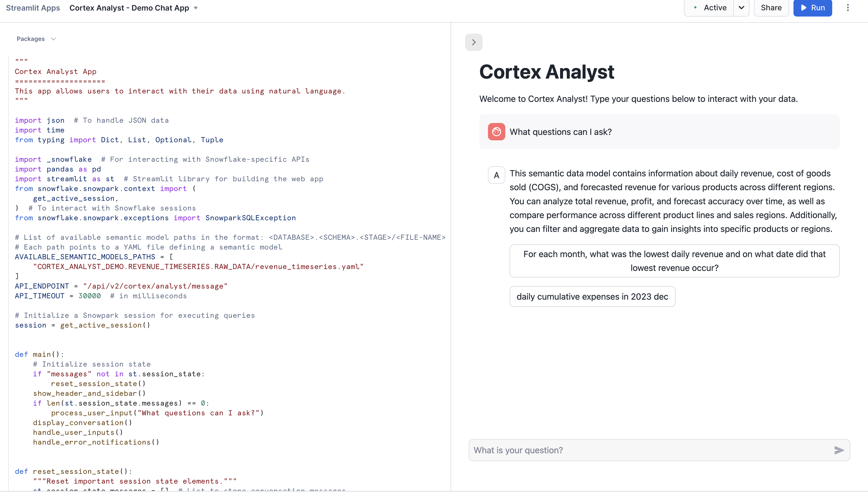
Task: Switch the app to inactive via status control
Action: (742, 8)
